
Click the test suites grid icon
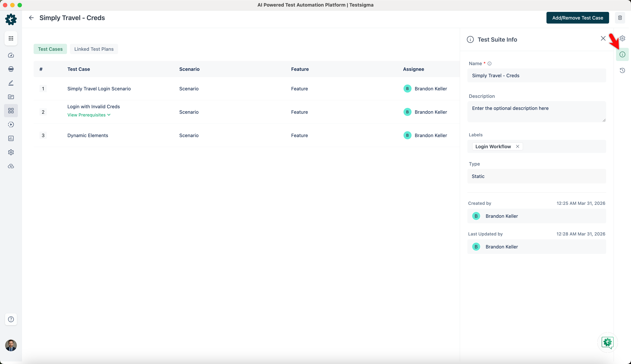coord(11,110)
